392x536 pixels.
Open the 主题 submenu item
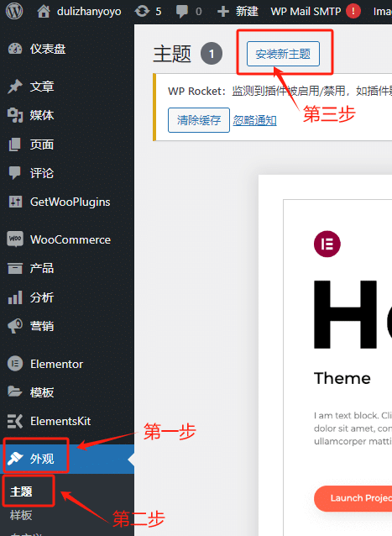tap(21, 491)
